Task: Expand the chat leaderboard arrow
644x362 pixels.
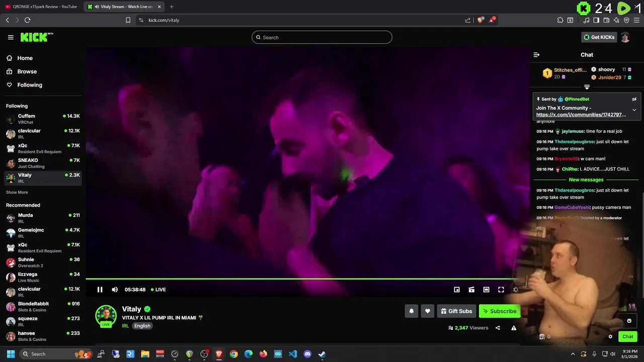Action: coord(587,87)
